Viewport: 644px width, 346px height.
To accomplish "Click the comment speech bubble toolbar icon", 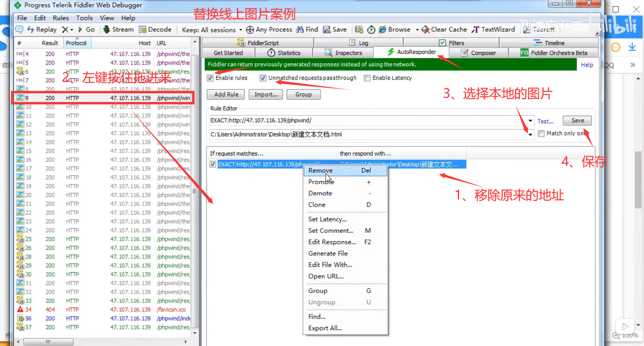I will 19,29.
